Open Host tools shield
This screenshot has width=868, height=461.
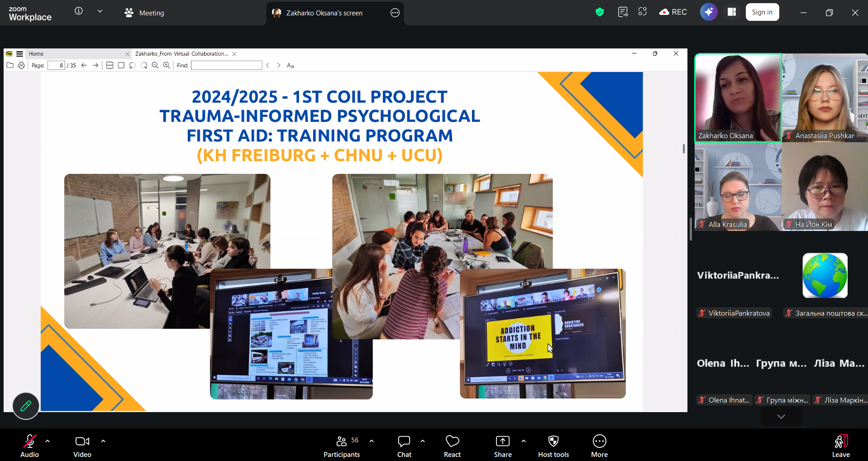553,447
